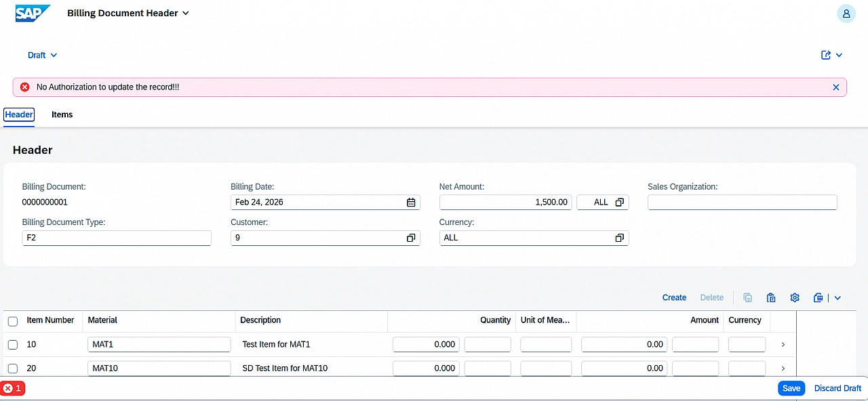Dismiss the No Authorization error message
This screenshot has height=401, width=868.
tap(835, 87)
